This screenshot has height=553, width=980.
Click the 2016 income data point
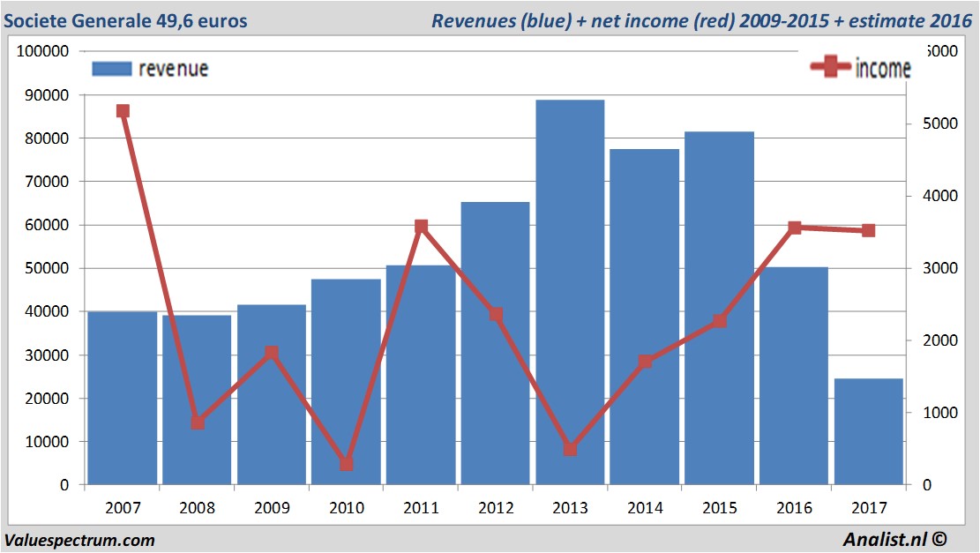(795, 228)
